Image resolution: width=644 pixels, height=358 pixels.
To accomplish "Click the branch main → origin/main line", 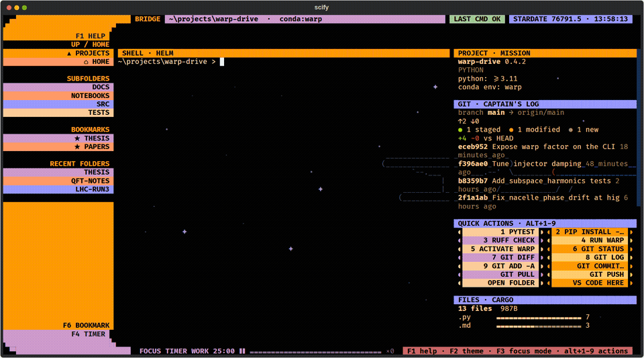I will pyautogui.click(x=511, y=113).
